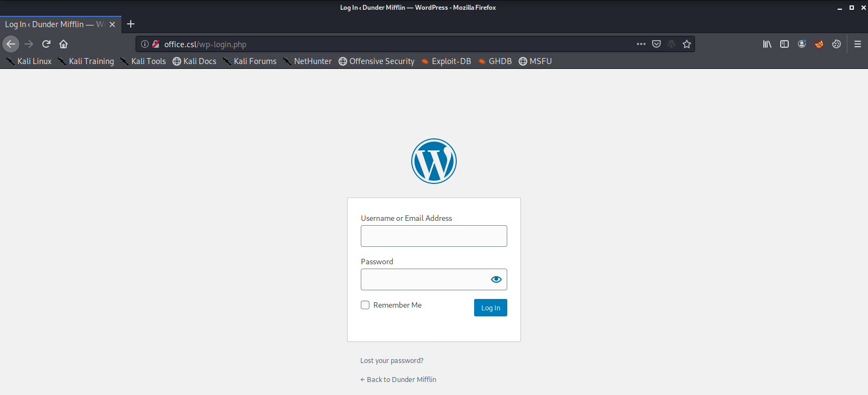
Task: Select the Log In Dunder Mifflin tab
Action: 61,24
